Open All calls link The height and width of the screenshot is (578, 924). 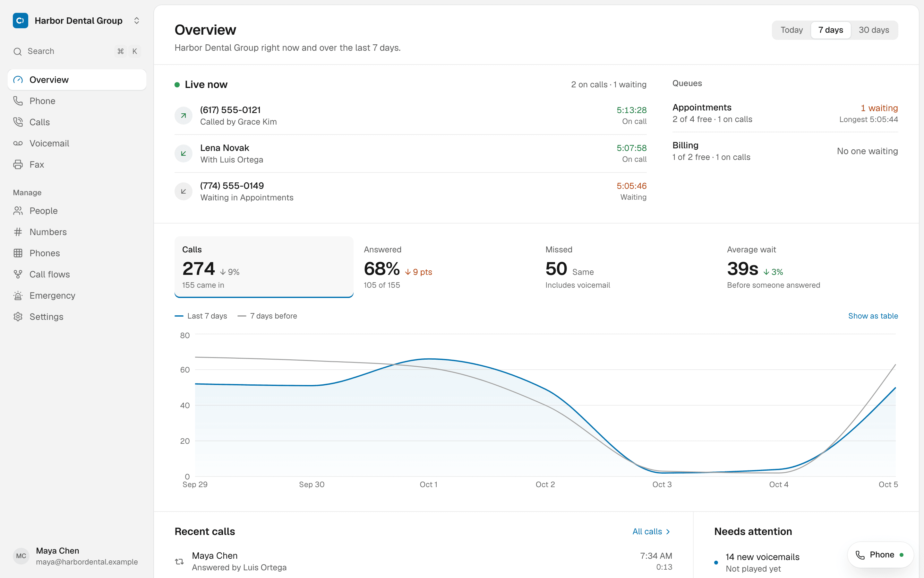(651, 531)
